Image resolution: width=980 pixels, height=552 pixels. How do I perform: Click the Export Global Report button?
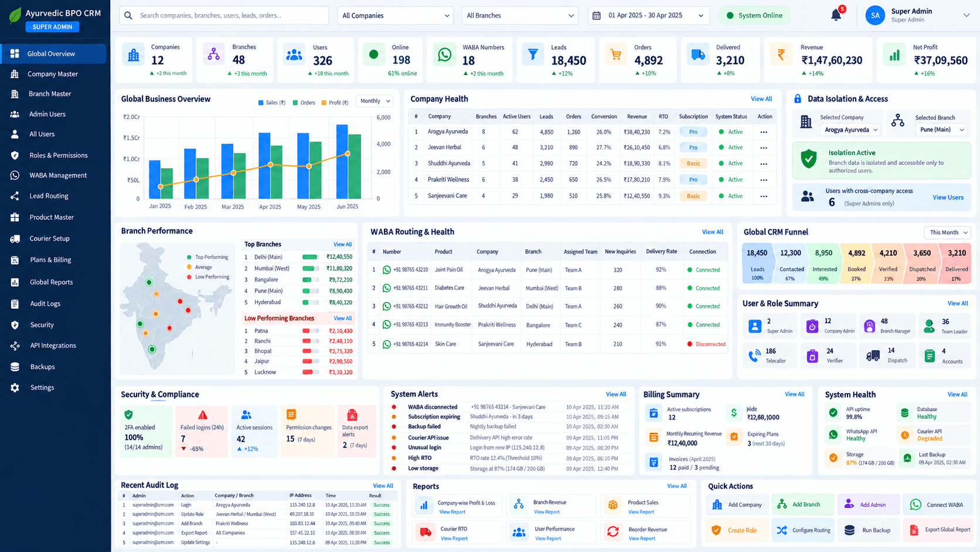click(x=937, y=530)
